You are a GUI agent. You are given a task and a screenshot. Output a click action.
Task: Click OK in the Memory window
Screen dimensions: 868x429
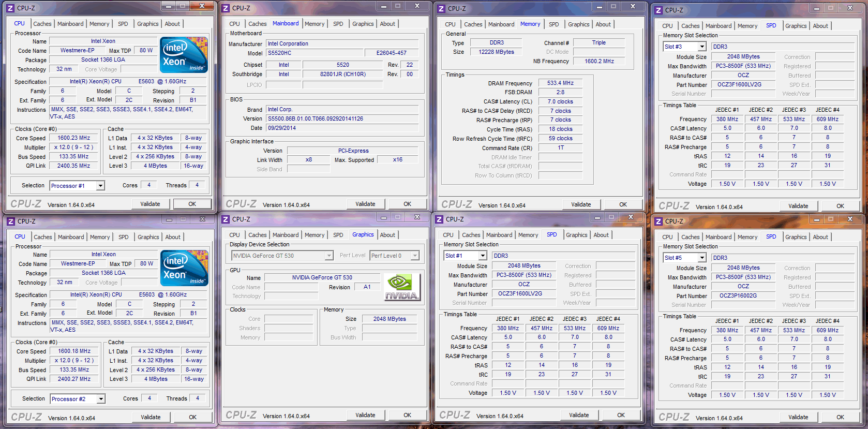coord(623,204)
